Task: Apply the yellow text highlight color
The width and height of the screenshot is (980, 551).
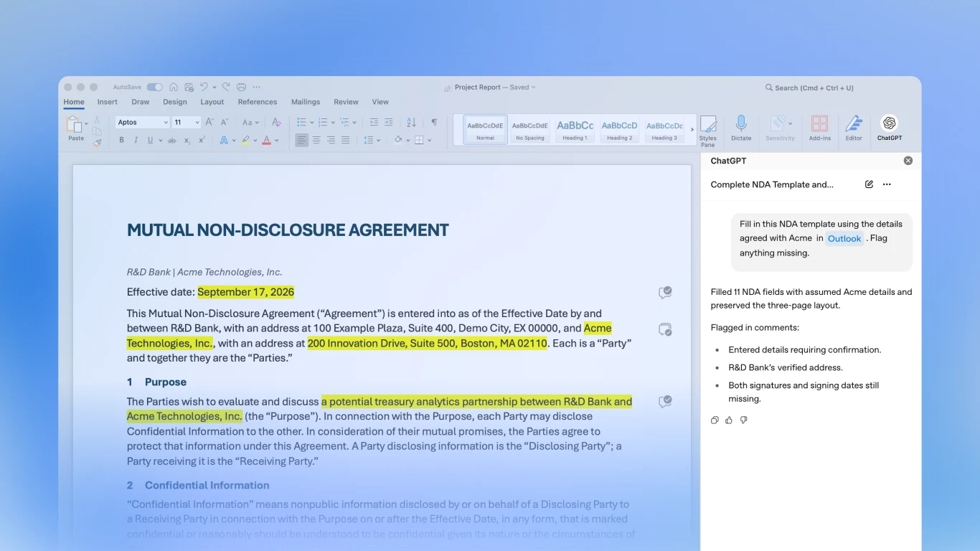Action: tap(245, 141)
